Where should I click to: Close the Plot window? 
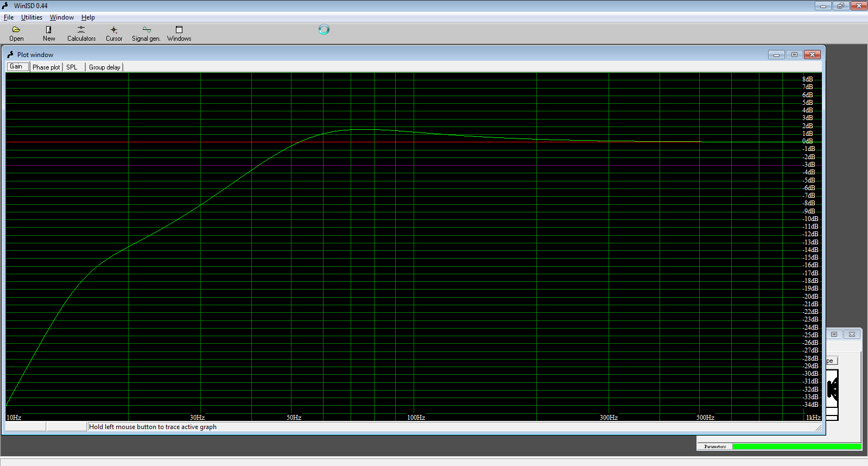pyautogui.click(x=812, y=54)
